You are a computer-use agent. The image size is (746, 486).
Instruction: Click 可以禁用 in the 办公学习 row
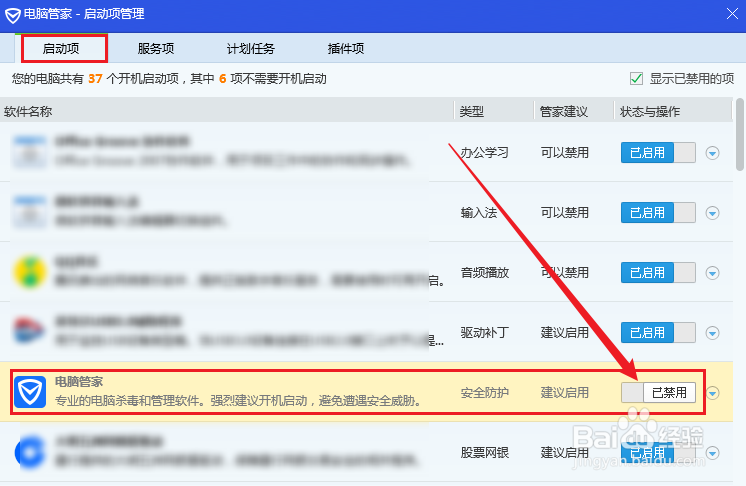click(x=564, y=153)
